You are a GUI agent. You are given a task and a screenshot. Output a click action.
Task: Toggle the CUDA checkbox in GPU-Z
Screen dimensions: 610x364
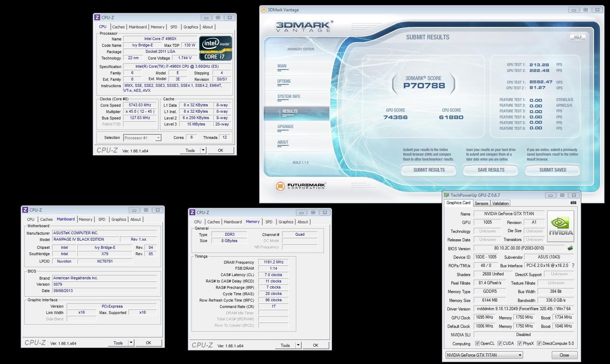(x=500, y=343)
